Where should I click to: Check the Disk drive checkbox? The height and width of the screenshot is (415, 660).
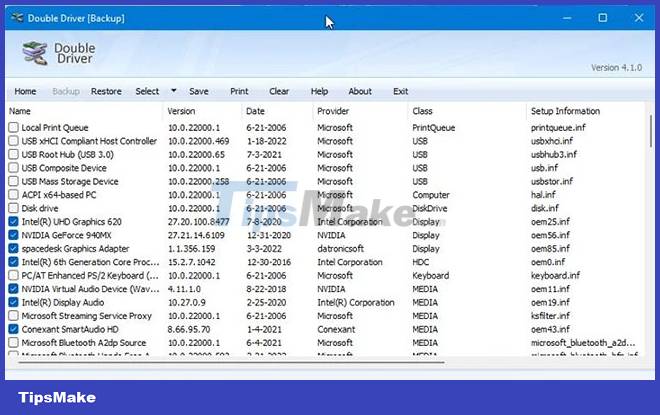pos(13,208)
